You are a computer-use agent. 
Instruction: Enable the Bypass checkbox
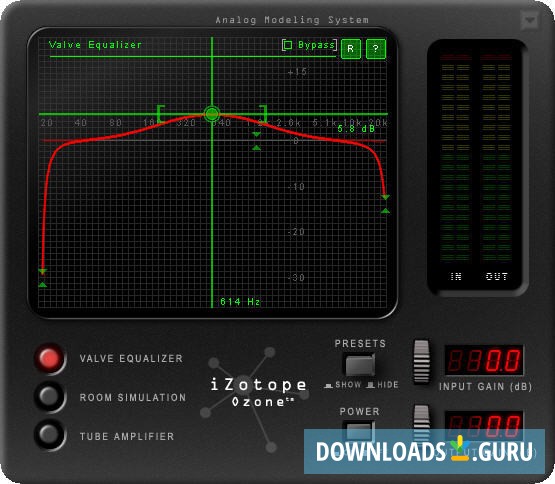(287, 45)
